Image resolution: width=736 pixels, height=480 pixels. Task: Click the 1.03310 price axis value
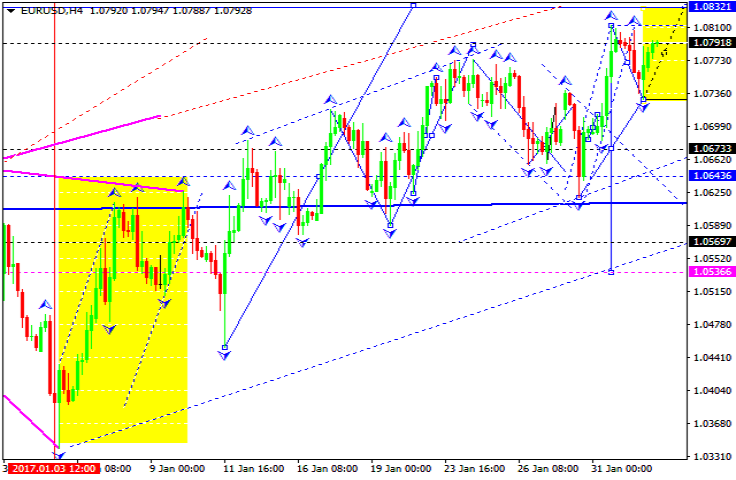(x=713, y=457)
